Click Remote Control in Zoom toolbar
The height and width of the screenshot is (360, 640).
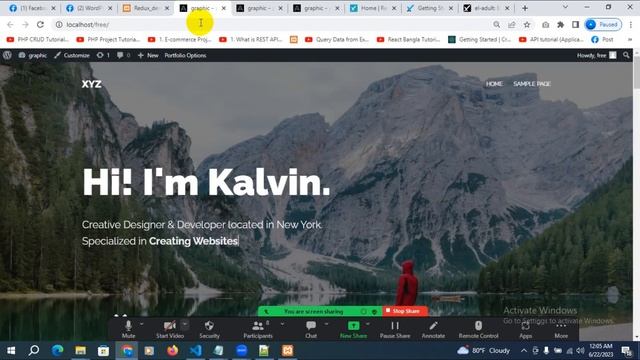(478, 329)
